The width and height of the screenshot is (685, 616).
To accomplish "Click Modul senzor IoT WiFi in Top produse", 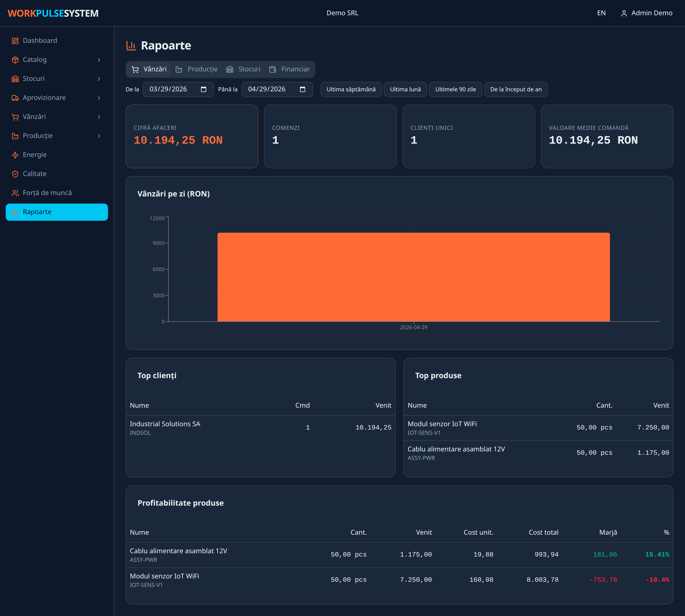I will [x=442, y=424].
